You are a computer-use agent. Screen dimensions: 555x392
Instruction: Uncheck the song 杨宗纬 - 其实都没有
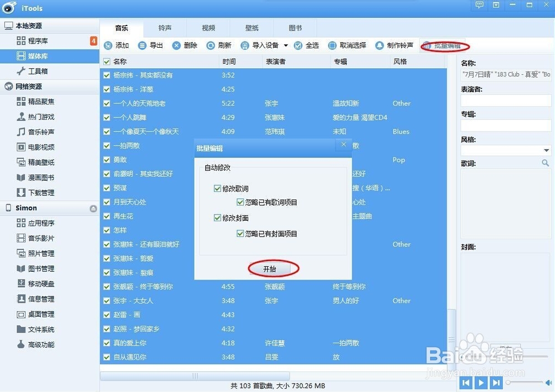pos(107,75)
